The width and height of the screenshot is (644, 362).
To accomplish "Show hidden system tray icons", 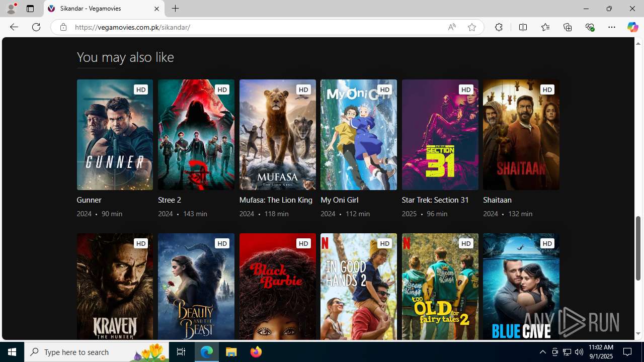I will tap(543, 352).
